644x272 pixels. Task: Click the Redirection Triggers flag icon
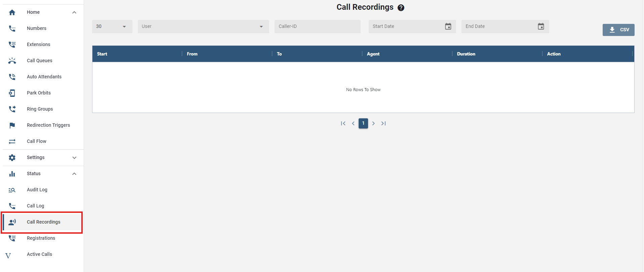pos(12,125)
